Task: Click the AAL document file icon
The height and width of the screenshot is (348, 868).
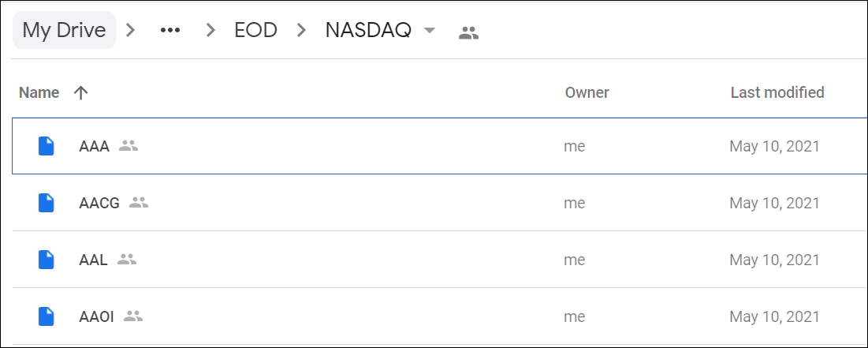Action: click(46, 260)
